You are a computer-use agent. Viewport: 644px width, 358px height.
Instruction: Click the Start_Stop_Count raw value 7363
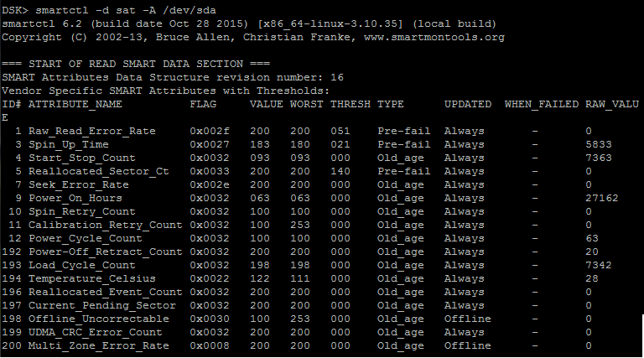599,158
